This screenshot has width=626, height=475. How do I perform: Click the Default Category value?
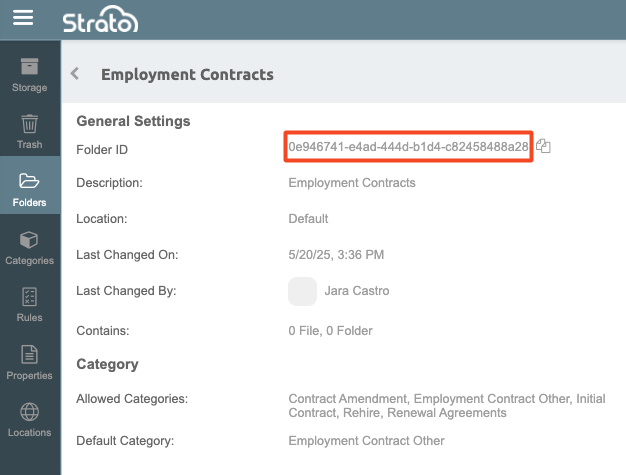pyautogui.click(x=366, y=441)
